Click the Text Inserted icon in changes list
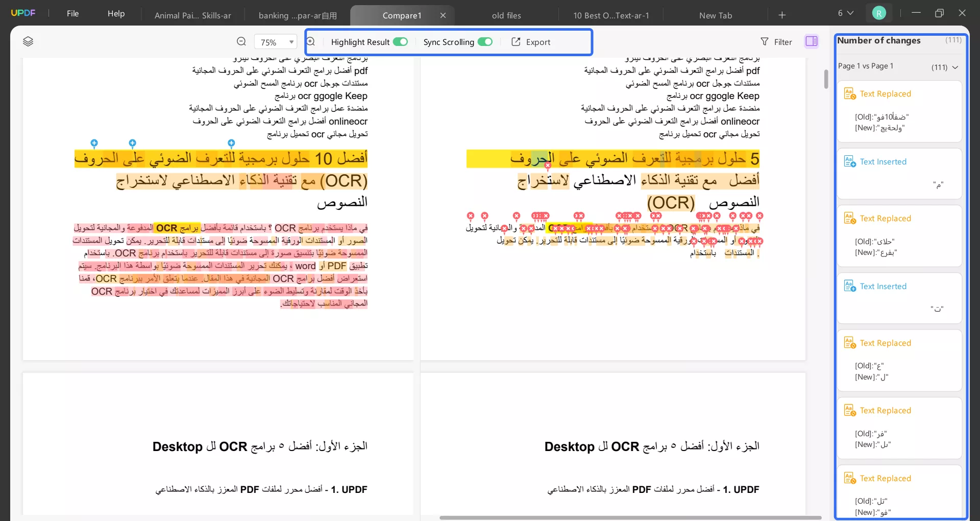Image resolution: width=980 pixels, height=521 pixels. pos(849,161)
